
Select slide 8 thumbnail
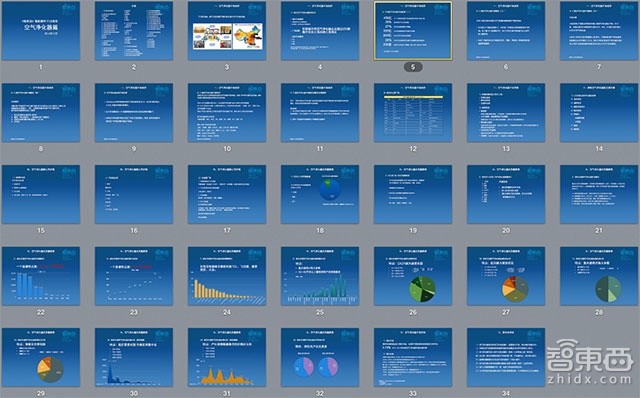click(41, 113)
